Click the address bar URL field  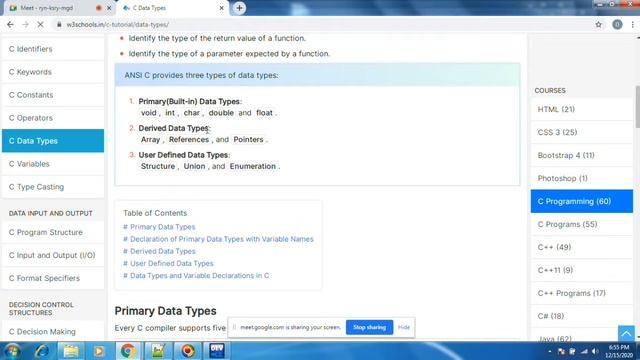[x=322, y=24]
